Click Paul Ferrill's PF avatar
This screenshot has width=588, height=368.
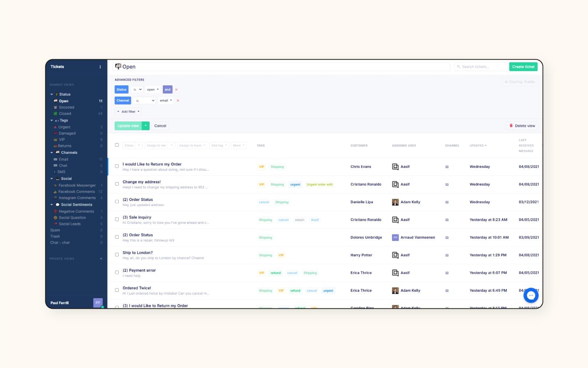coord(98,302)
